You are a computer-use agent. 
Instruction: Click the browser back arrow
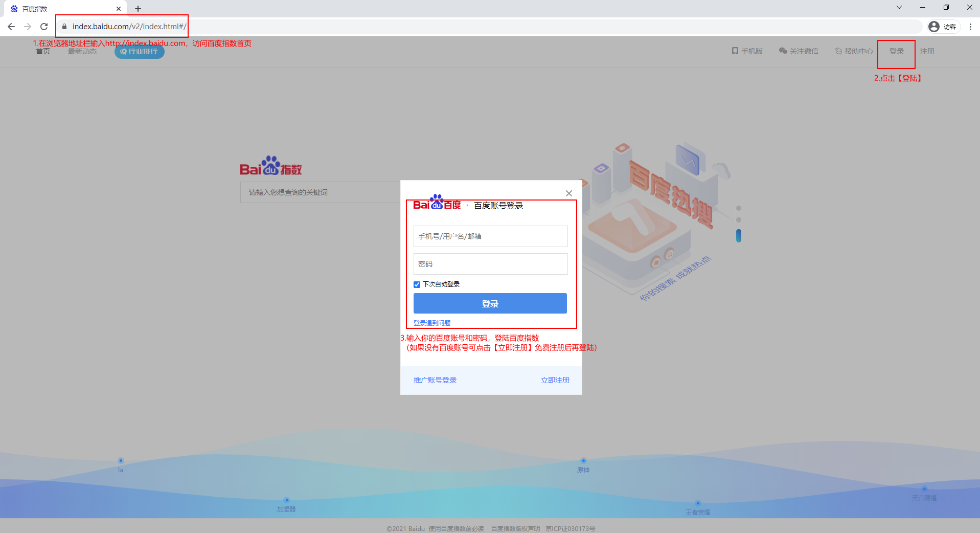[x=11, y=27]
